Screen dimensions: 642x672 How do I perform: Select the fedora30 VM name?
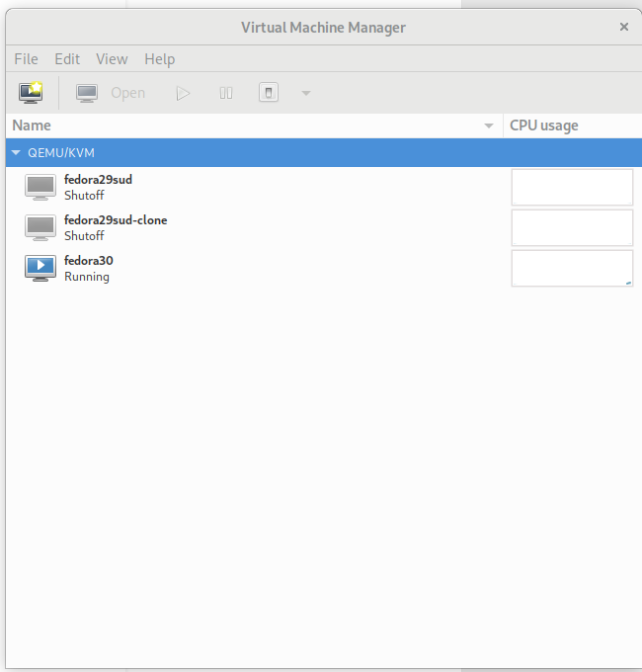click(x=89, y=261)
